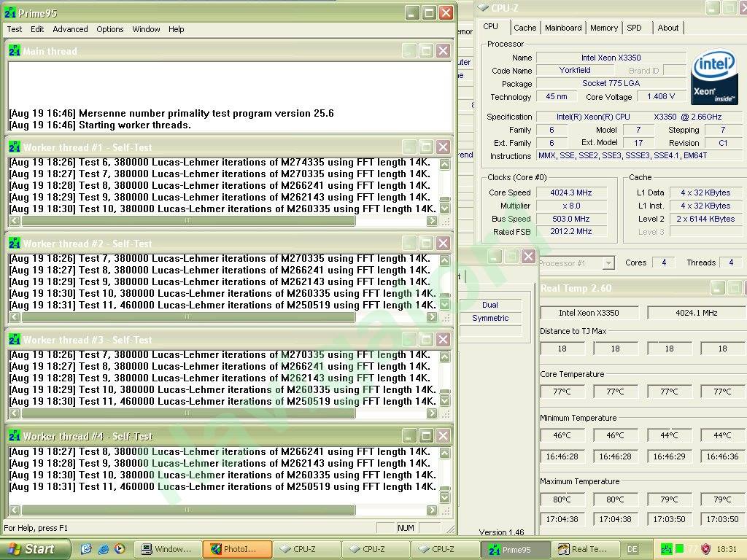Screen dimensions: 747x560
Task: Click the first core's 80°C maximum temperature
Action: [562, 499]
